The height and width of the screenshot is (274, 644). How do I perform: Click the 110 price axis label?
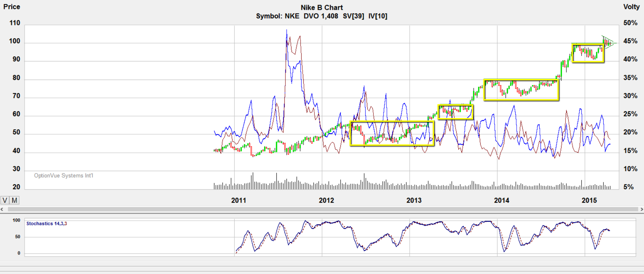pyautogui.click(x=14, y=23)
